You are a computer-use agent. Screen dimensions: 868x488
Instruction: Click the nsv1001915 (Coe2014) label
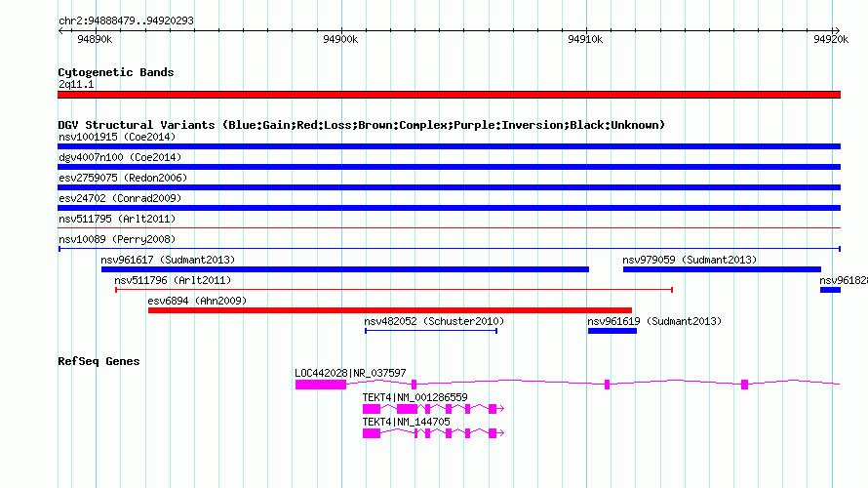(117, 137)
